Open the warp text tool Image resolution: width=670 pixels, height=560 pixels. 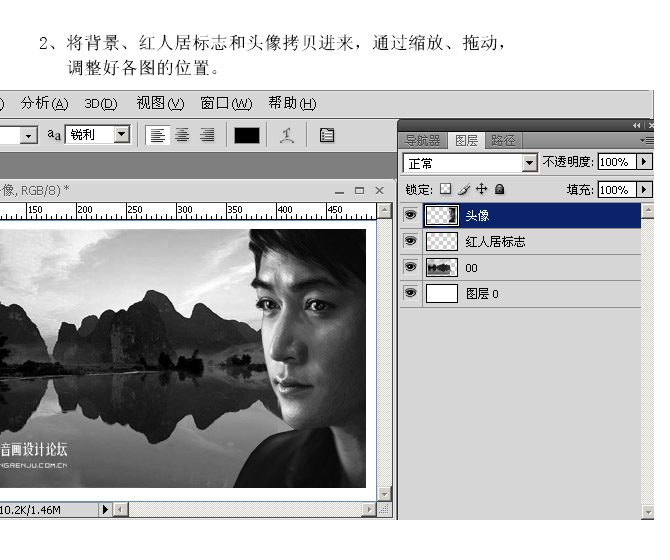[287, 135]
